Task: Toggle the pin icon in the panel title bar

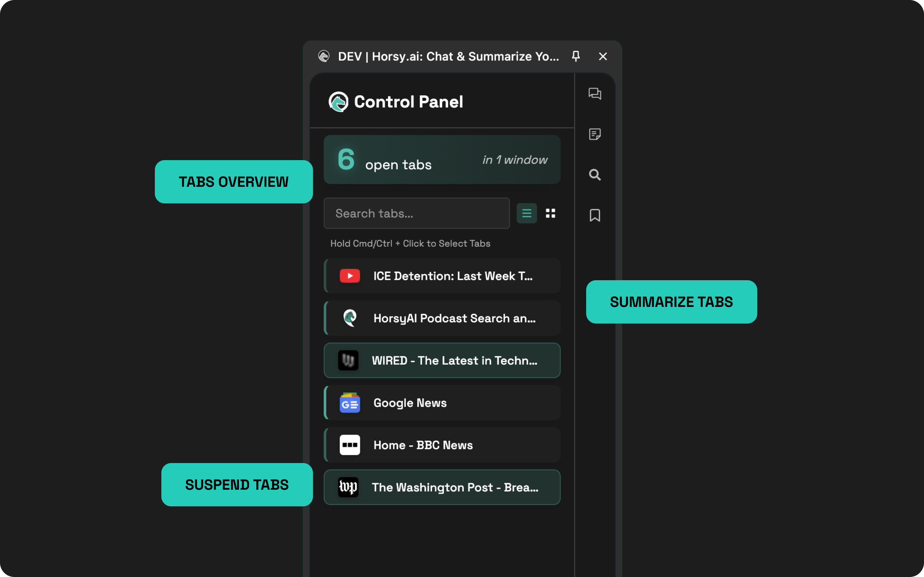Action: (x=576, y=56)
